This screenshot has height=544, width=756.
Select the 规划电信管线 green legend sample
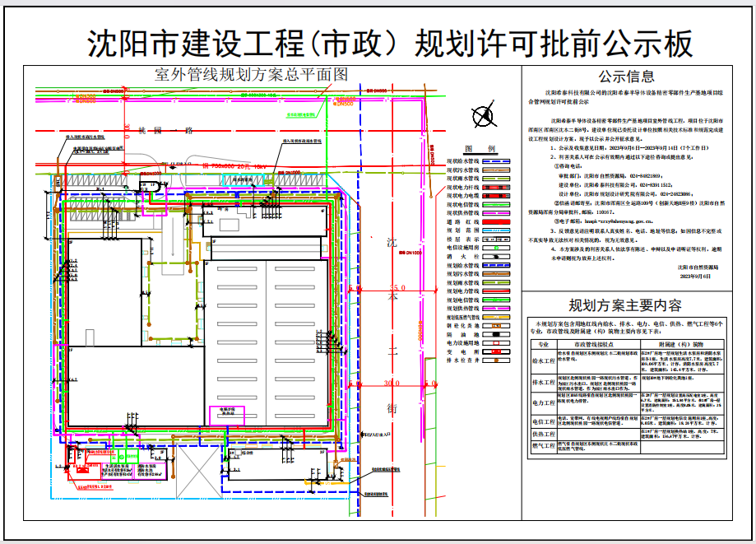(496, 300)
